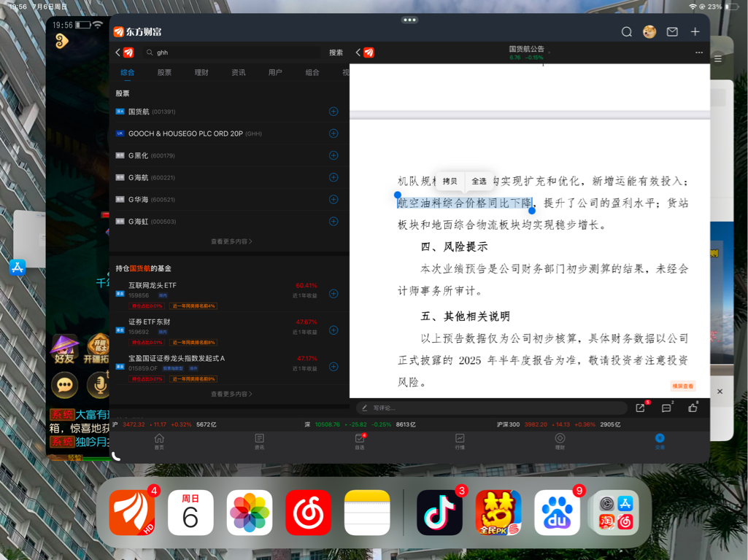Open the window multitasking three-dot control
Image resolution: width=748 pixels, height=560 pixels.
(410, 20)
